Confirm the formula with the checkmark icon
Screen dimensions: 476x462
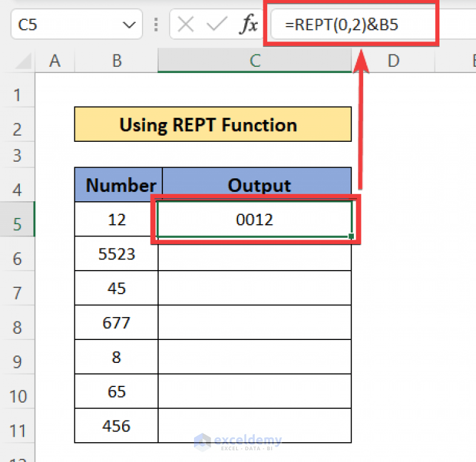point(217,24)
